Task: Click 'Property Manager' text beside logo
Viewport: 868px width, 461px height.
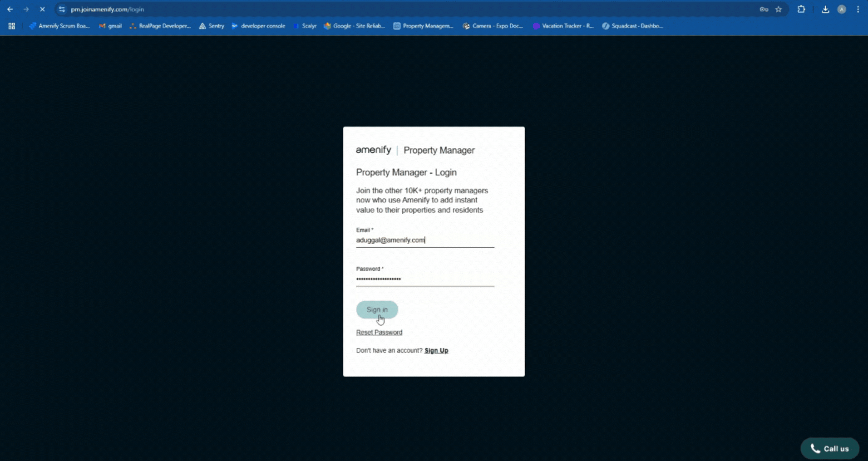Action: [x=439, y=150]
